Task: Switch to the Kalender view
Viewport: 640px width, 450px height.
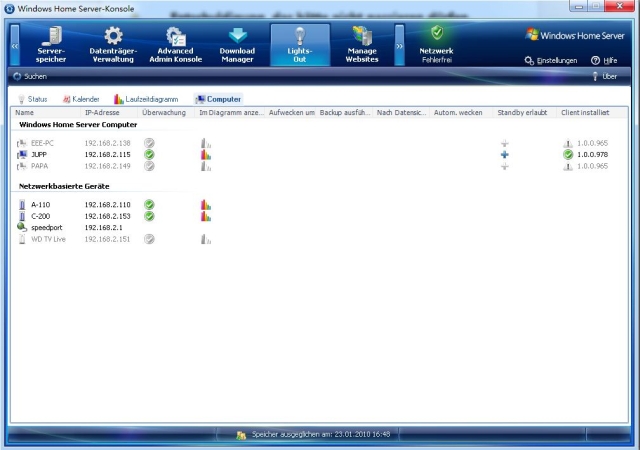Action: [x=81, y=99]
